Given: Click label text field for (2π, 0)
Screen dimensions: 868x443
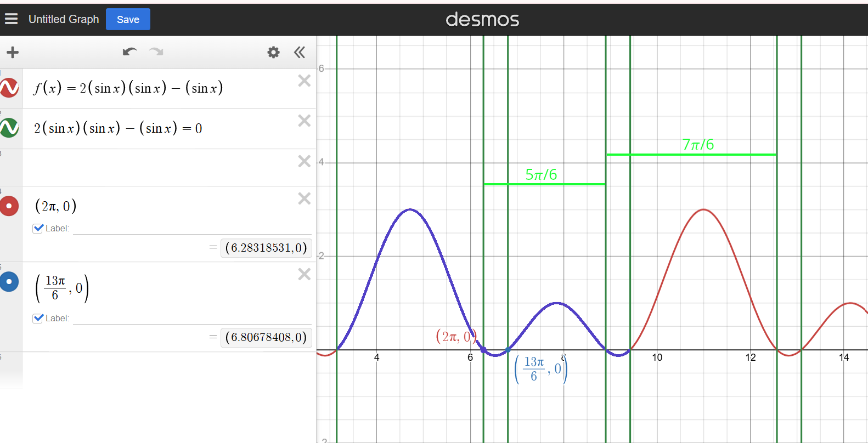Looking at the screenshot, I should click(192, 229).
